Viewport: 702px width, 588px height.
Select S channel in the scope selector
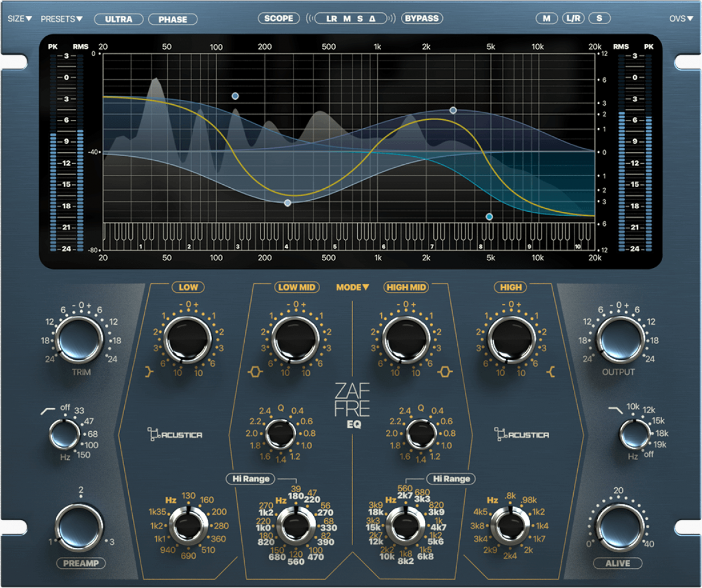pos(360,19)
